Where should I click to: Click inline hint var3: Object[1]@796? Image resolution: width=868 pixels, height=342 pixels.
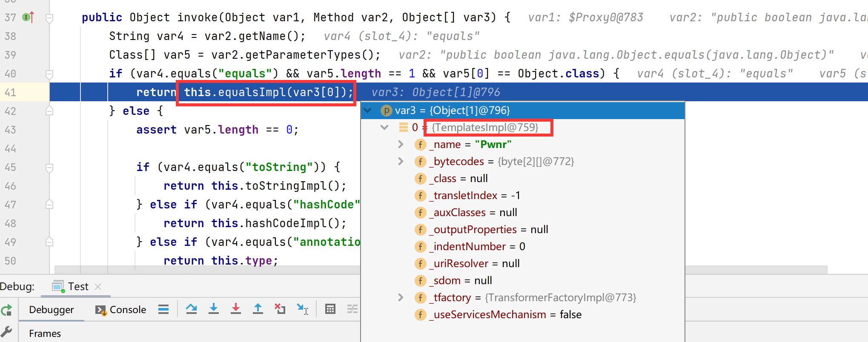(x=436, y=92)
